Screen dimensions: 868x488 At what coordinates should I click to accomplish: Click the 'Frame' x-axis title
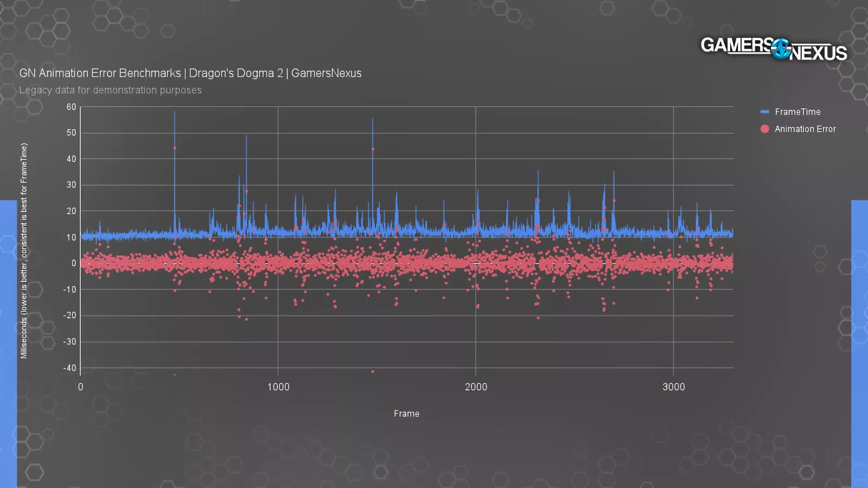point(406,414)
